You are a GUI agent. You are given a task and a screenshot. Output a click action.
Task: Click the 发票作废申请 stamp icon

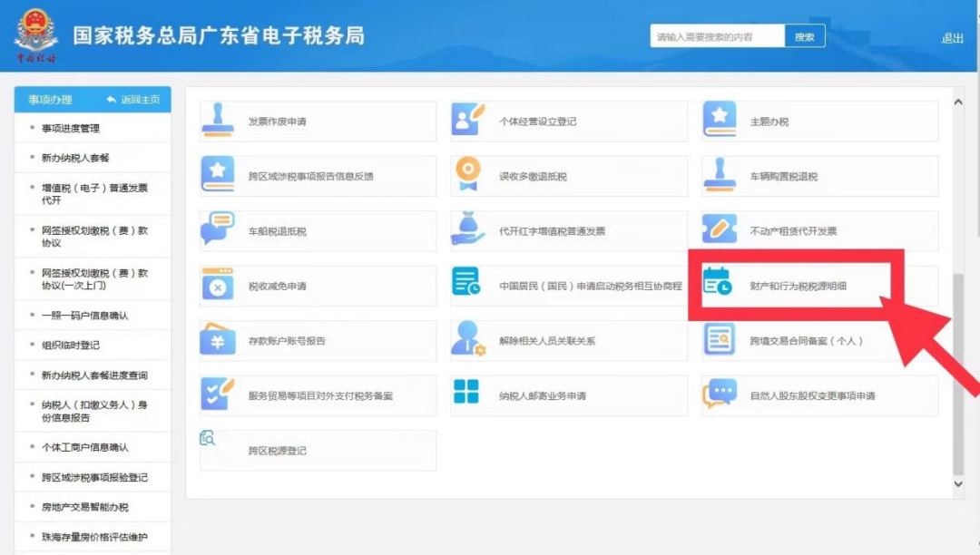click(218, 120)
